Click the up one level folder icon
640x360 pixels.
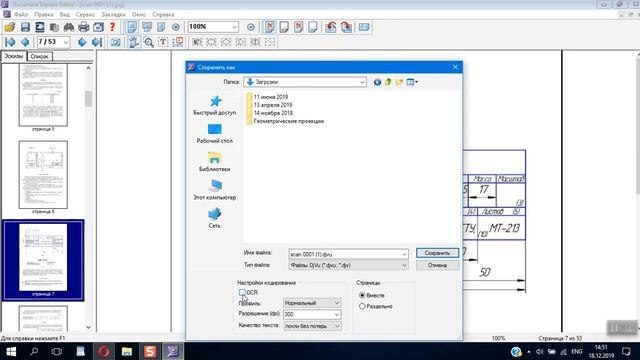point(388,82)
